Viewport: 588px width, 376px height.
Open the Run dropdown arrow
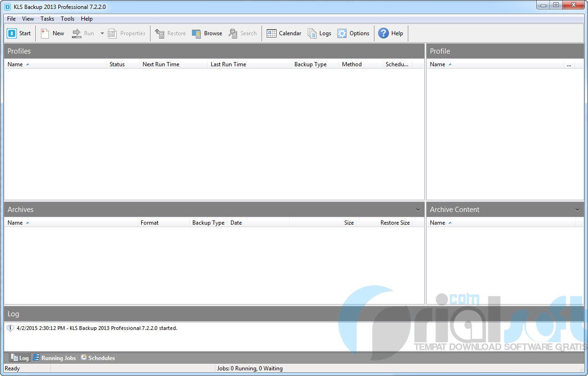point(102,33)
